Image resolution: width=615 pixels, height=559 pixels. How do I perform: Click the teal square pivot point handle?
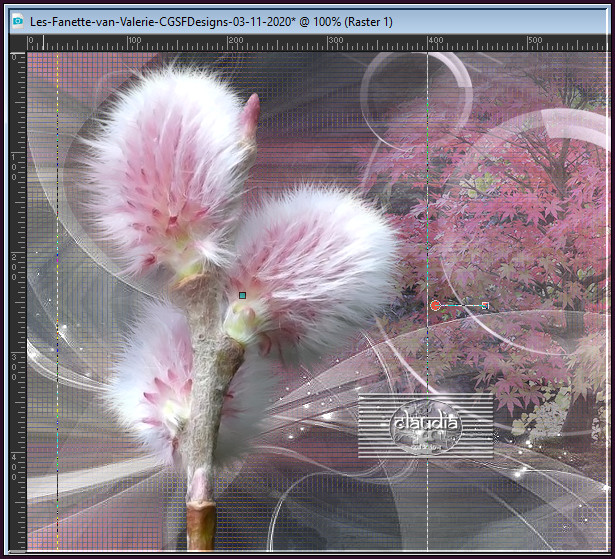click(x=242, y=295)
